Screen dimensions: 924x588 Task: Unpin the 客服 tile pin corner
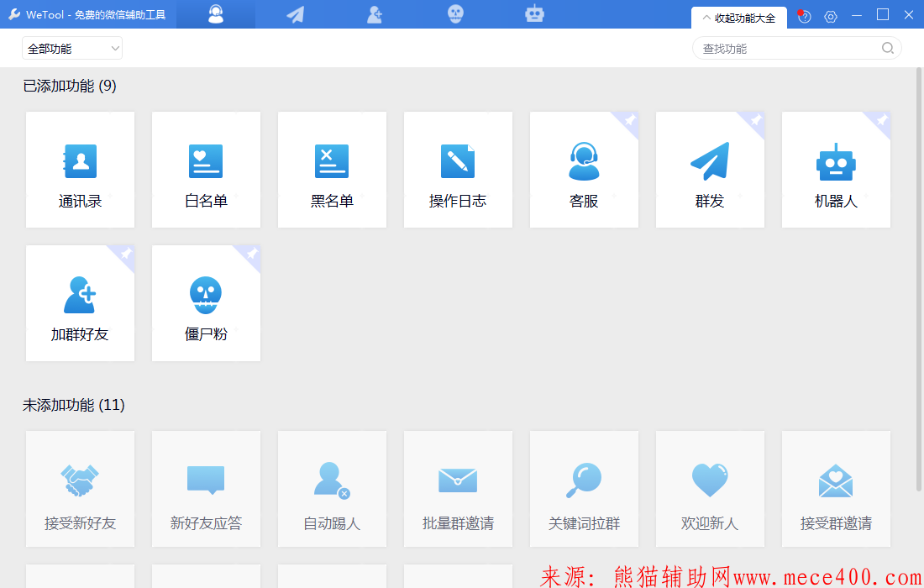pyautogui.click(x=630, y=121)
